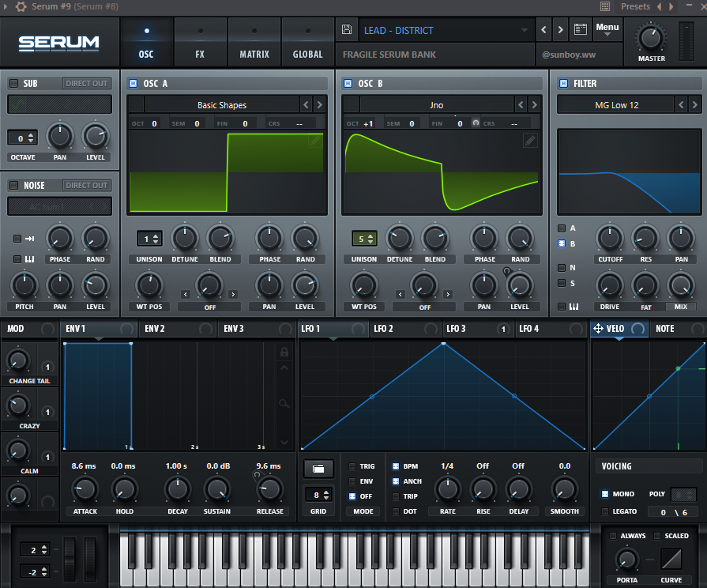707x588 pixels.
Task: Change the OSC B unison voice count
Action: [x=364, y=239]
